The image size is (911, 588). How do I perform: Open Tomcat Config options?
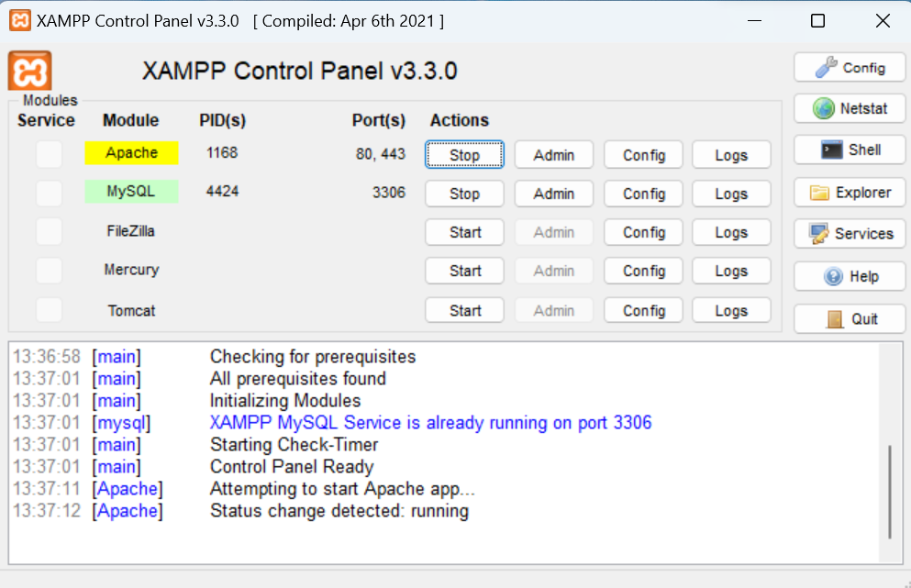pyautogui.click(x=643, y=310)
